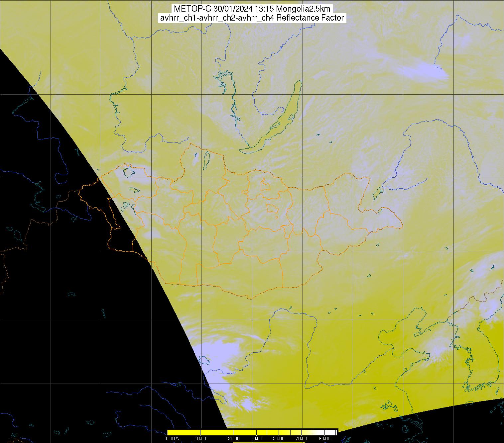Click the 90.00 colorbar tick label
Image resolution: width=504 pixels, height=443 pixels.
tap(324, 439)
